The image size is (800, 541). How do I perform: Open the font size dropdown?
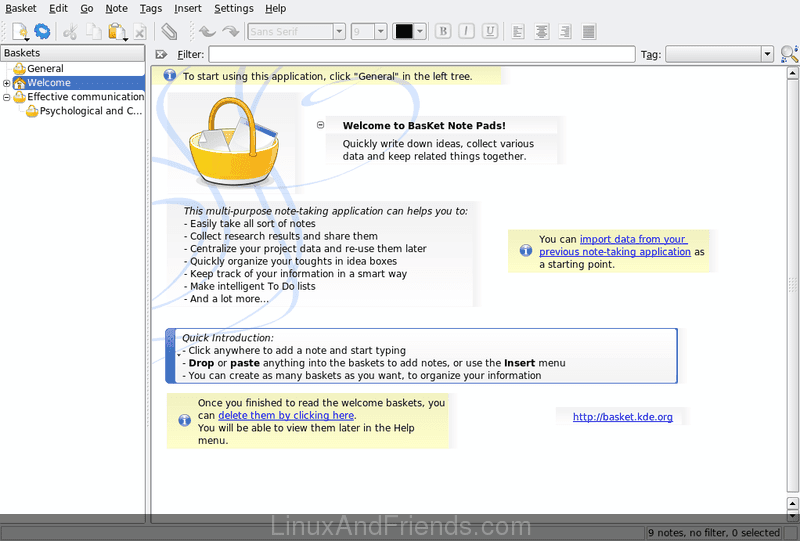pos(381,32)
